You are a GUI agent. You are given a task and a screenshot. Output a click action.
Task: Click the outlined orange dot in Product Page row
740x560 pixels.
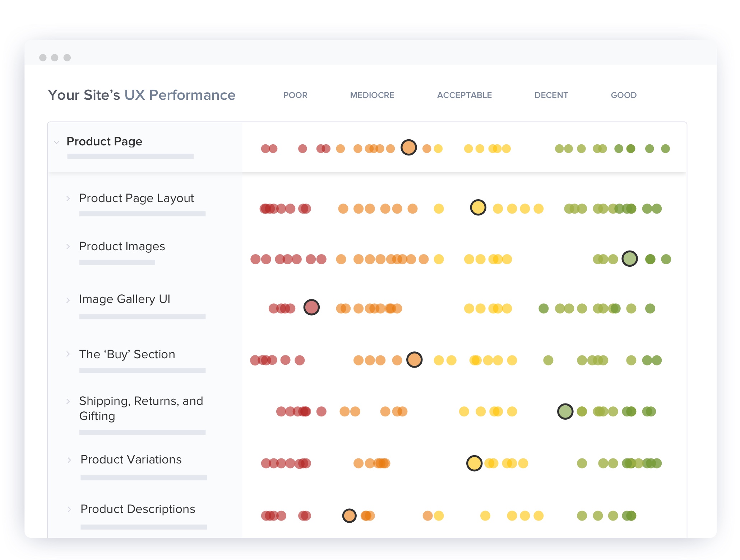pyautogui.click(x=408, y=148)
